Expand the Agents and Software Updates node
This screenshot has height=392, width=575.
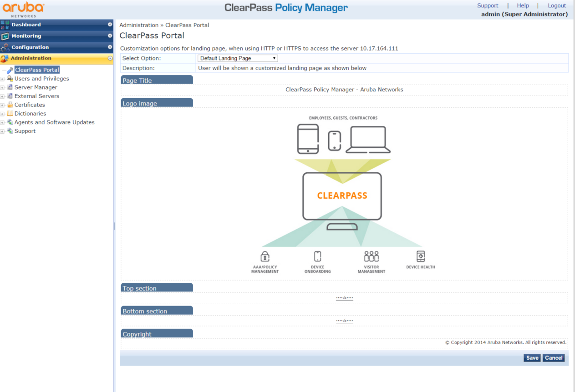pyautogui.click(x=2, y=123)
